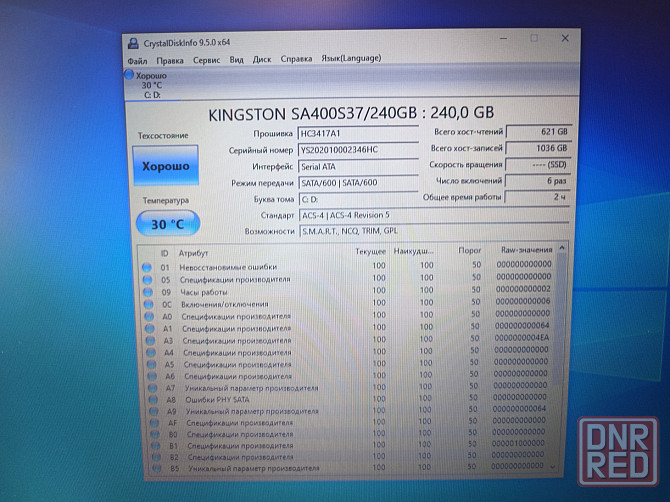
Task: Click raw value 000001000000 in row B1
Action: pyautogui.click(x=518, y=443)
